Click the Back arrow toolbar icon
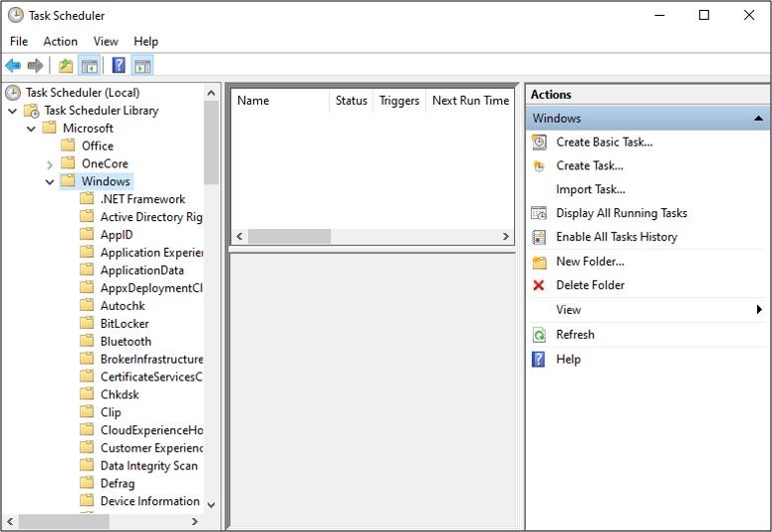 pos(13,65)
